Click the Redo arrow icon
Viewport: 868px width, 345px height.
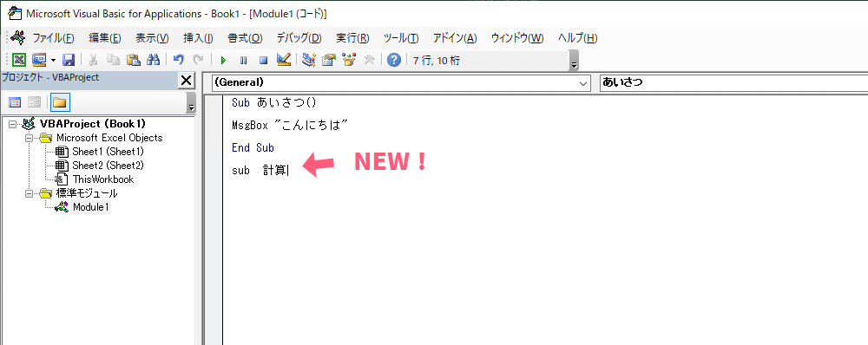pyautogui.click(x=198, y=60)
